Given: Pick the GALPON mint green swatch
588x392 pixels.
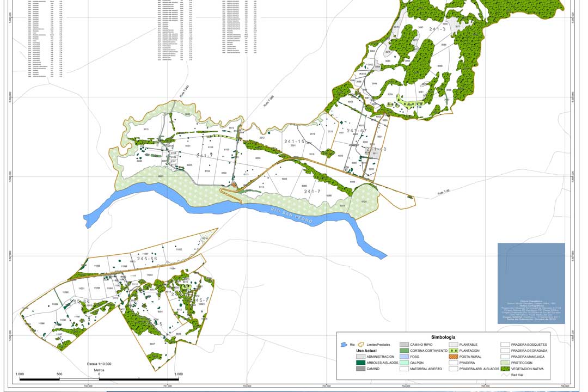Looking at the screenshot, I should [x=404, y=363].
